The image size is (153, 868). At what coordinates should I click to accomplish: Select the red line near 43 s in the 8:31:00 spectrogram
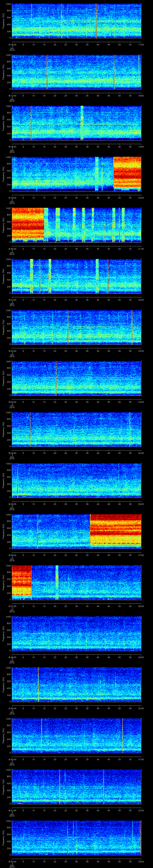tap(104, 786)
